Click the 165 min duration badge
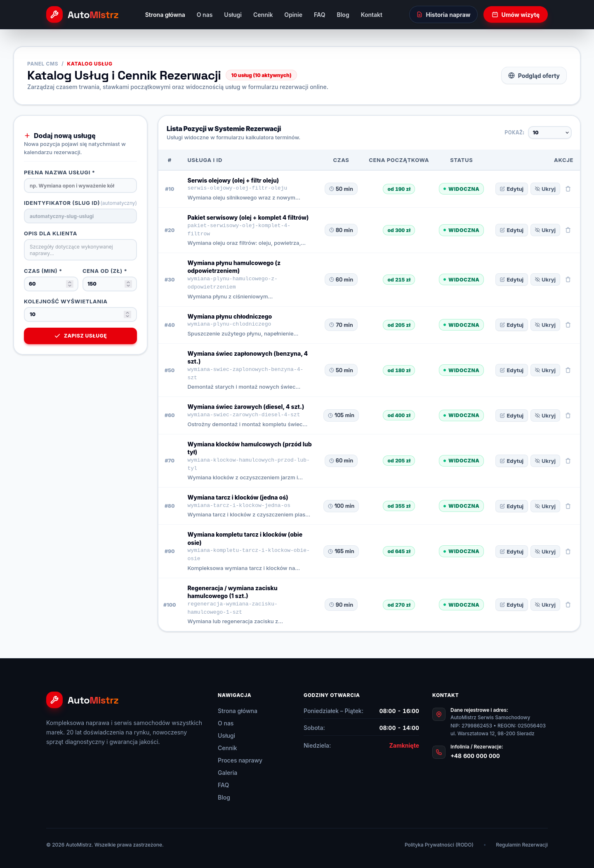 pos(341,551)
